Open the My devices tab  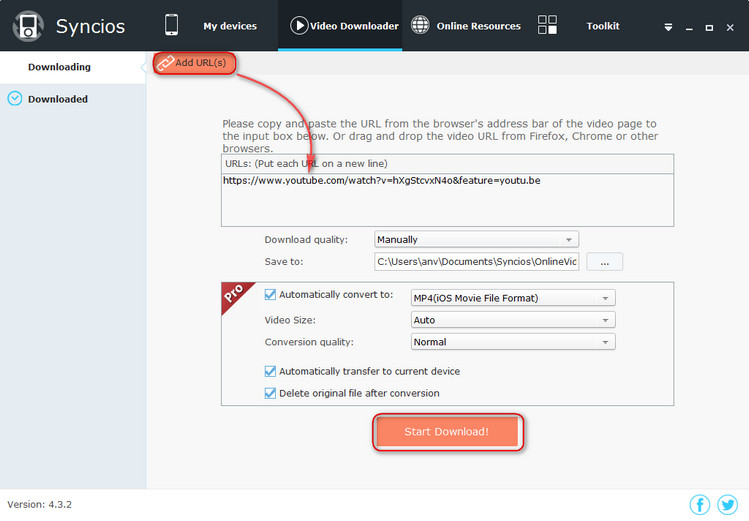click(x=230, y=26)
